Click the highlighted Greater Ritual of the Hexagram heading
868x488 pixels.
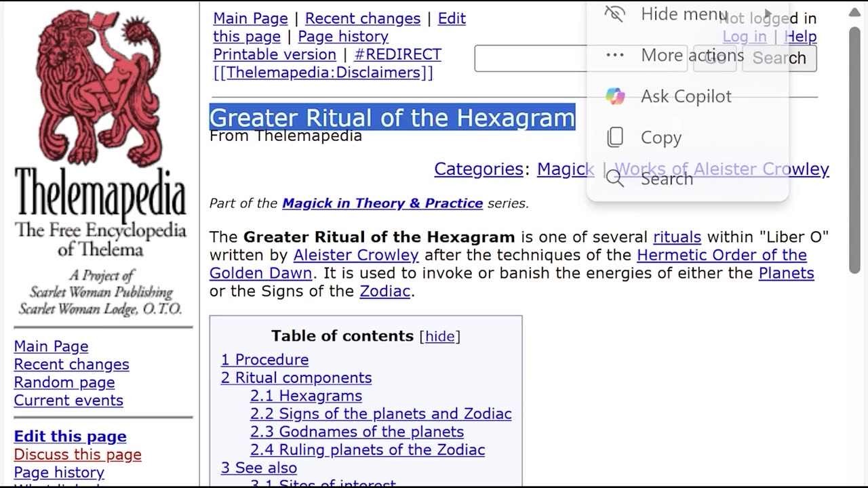point(392,117)
